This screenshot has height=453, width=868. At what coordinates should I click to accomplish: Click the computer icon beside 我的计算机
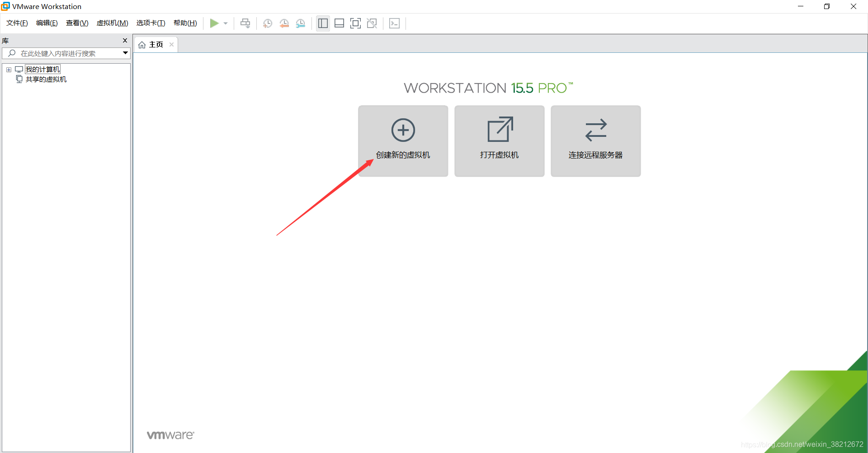19,70
